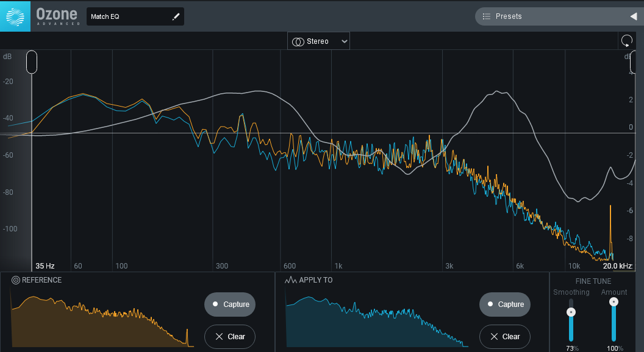Click the iZotope Ozone logo icon
The height and width of the screenshot is (352, 644).
15,16
